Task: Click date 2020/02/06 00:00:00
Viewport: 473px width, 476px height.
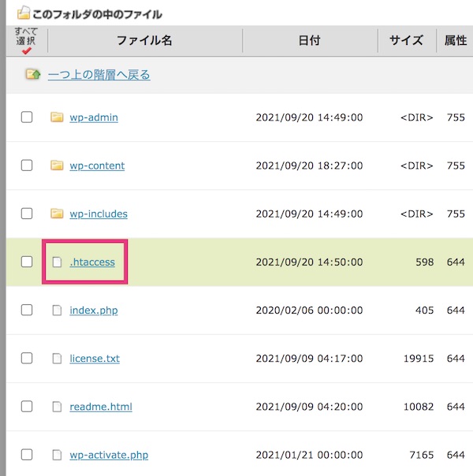Action: (309, 311)
